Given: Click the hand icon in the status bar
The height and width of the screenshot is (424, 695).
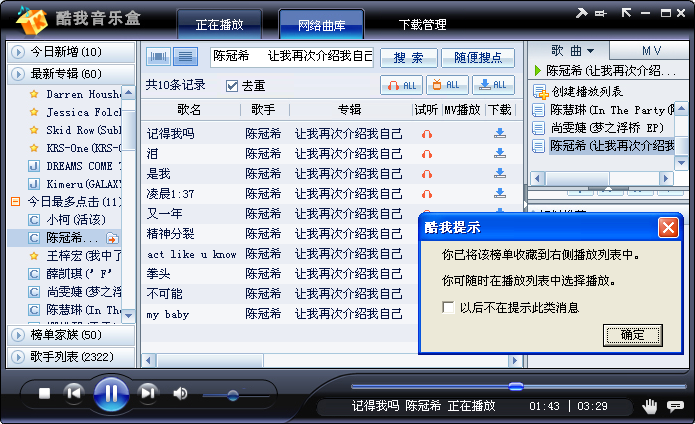Looking at the screenshot, I should 649,405.
